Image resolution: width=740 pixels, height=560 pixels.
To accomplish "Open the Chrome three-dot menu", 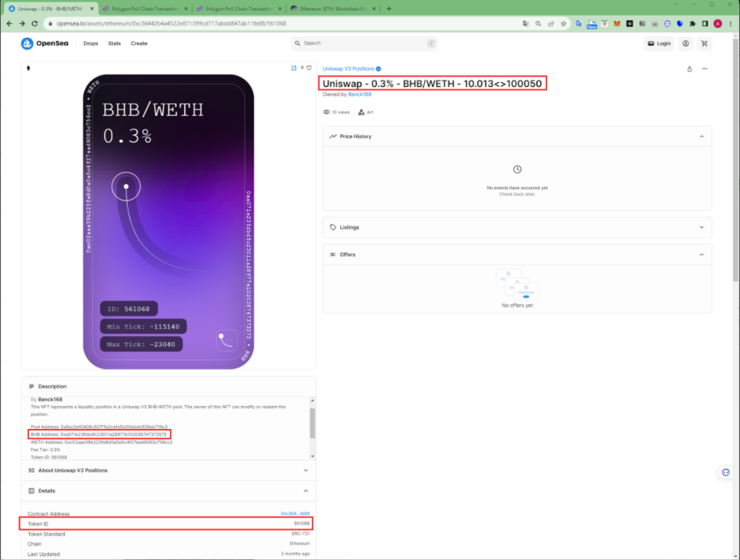I will (731, 24).
